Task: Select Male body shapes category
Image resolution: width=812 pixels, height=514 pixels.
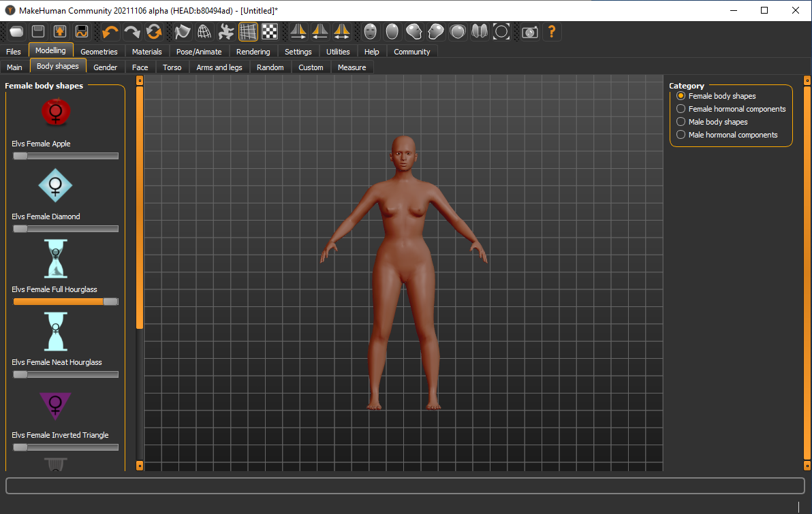Action: pos(681,122)
